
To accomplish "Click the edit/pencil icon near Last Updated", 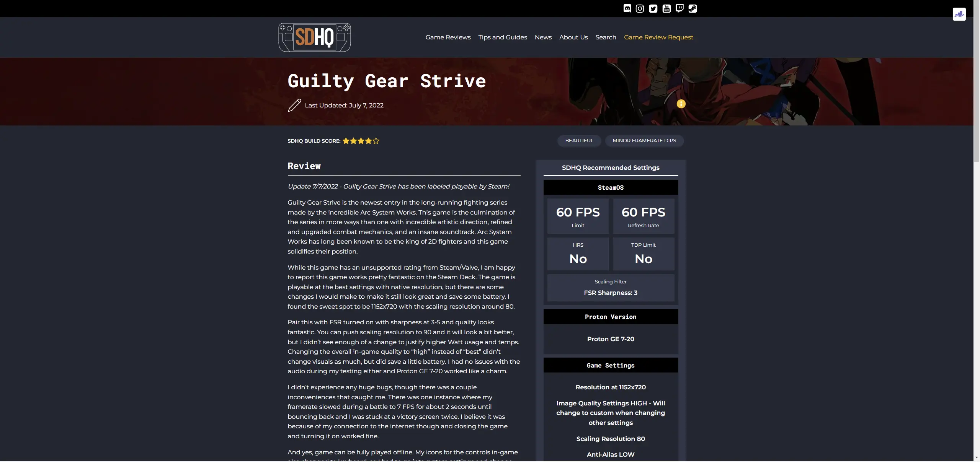I will pyautogui.click(x=294, y=106).
